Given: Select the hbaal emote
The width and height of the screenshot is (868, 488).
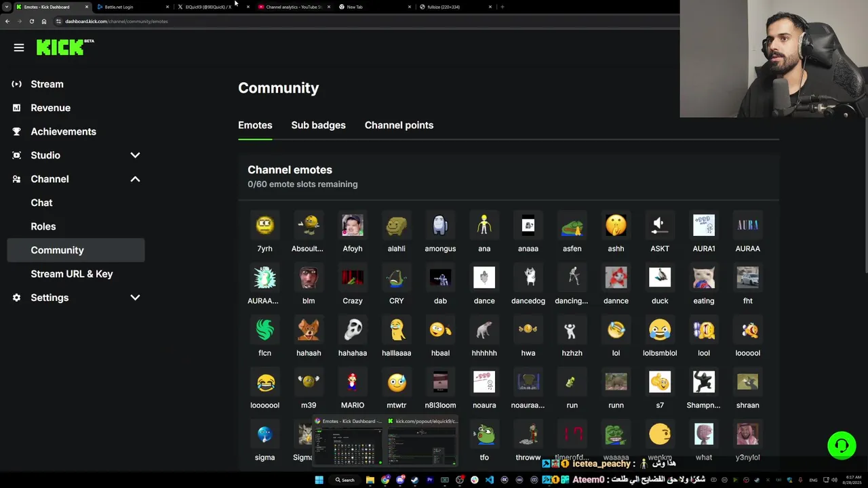Looking at the screenshot, I should point(440,329).
